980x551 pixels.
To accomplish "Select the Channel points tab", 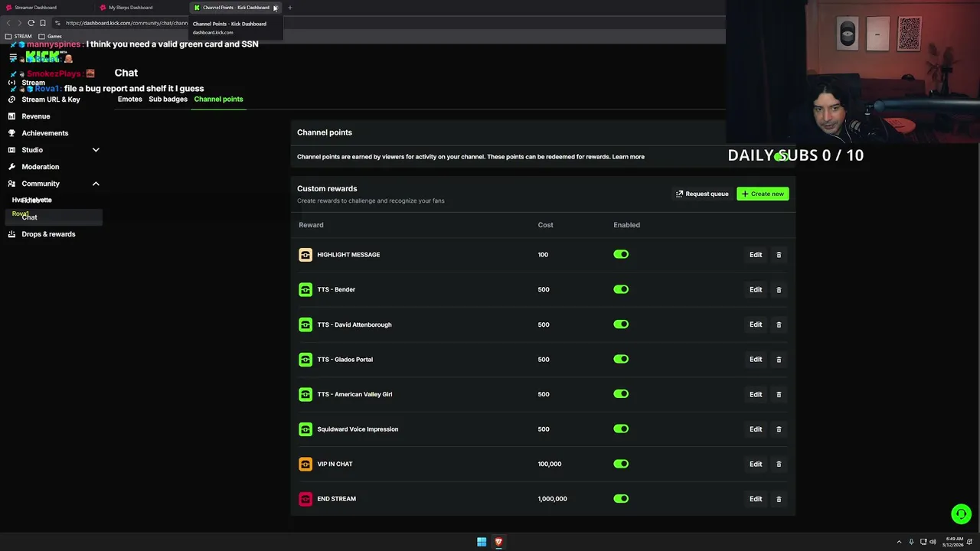I will (218, 99).
